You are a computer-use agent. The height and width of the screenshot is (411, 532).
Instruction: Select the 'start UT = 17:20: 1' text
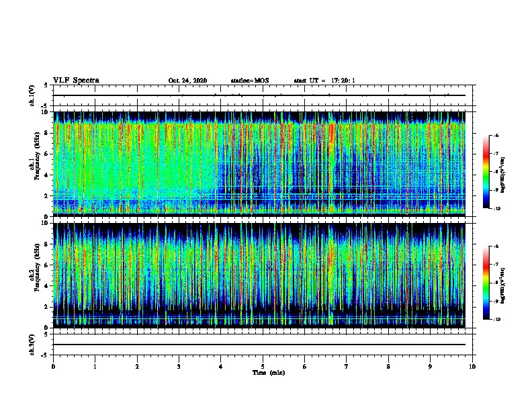click(x=324, y=81)
